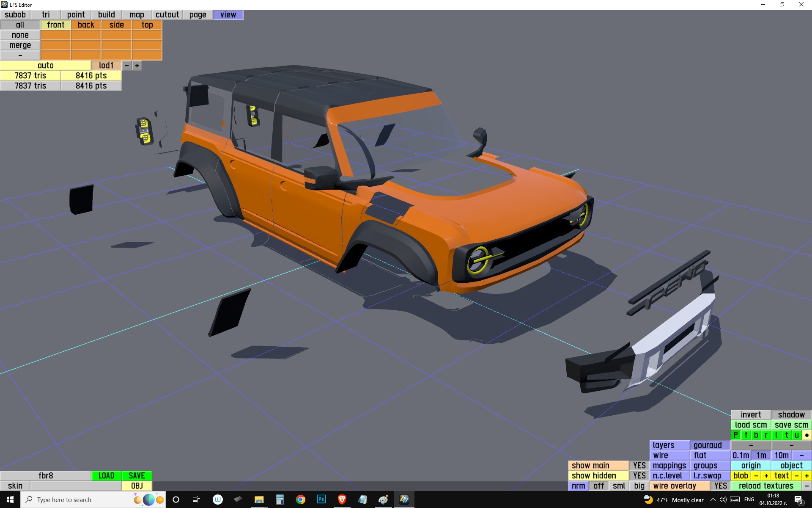Image resolution: width=812 pixels, height=508 pixels.
Task: Toggle show hidden YES switch
Action: tap(639, 476)
